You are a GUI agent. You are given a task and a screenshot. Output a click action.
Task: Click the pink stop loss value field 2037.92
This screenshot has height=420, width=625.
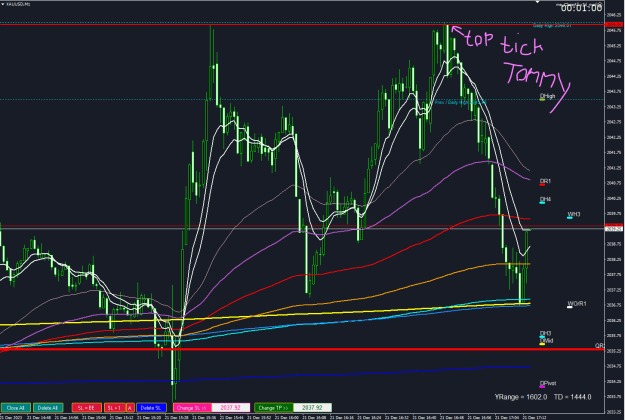[230, 408]
